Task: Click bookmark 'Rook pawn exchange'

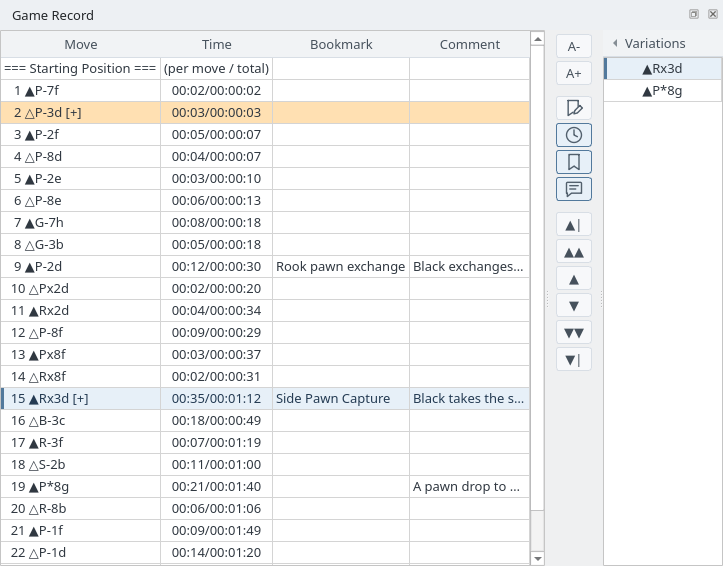Action: pos(340,267)
